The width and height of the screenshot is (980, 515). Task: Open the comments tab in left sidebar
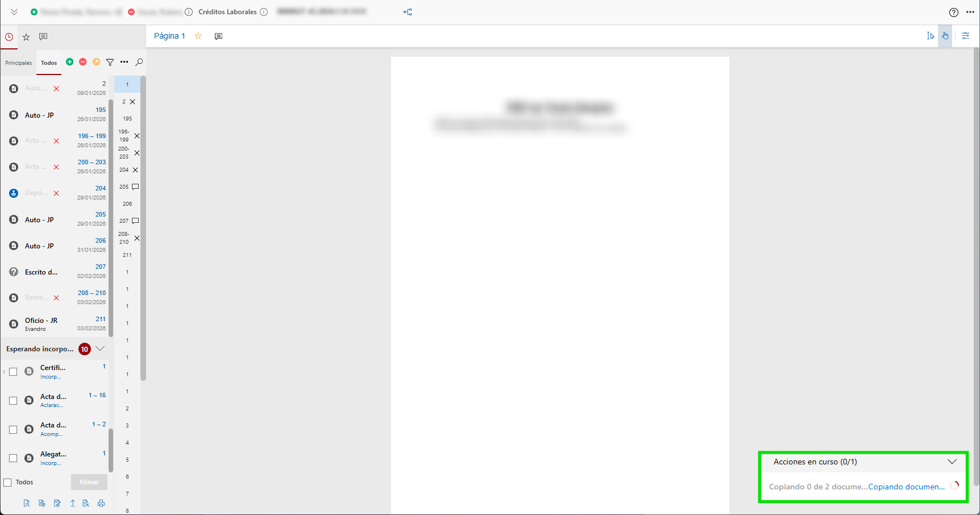click(x=43, y=37)
